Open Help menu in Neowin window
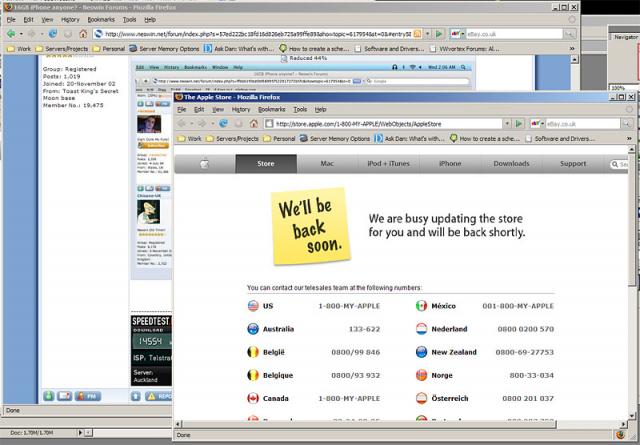The image size is (640, 445). 150,20
